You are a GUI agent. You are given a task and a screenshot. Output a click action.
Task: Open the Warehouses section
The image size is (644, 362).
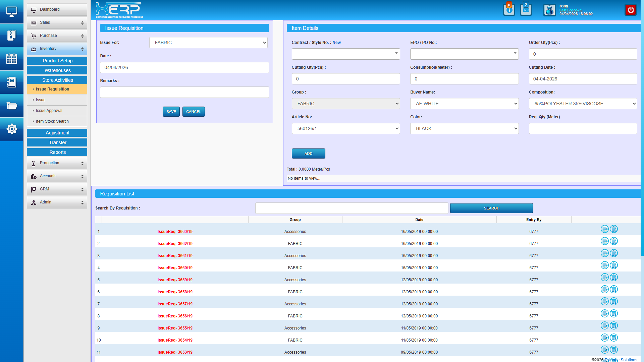point(57,70)
